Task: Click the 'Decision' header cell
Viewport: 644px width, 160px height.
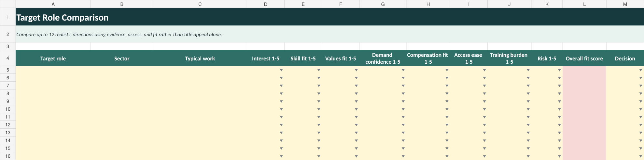Action: [625, 58]
